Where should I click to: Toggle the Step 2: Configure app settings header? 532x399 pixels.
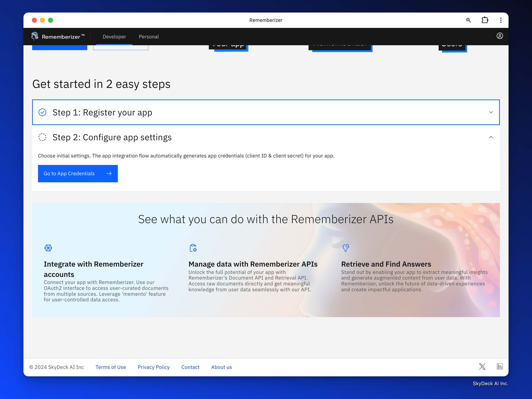tap(112, 137)
